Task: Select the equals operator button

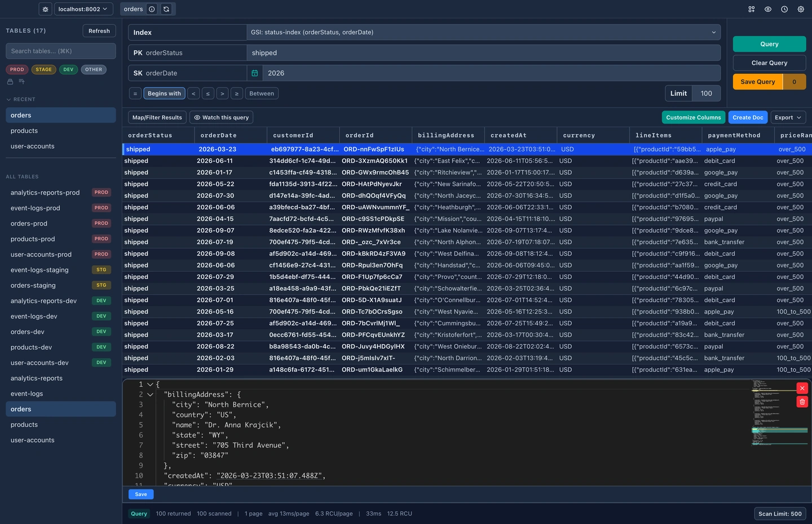Action: click(135, 94)
